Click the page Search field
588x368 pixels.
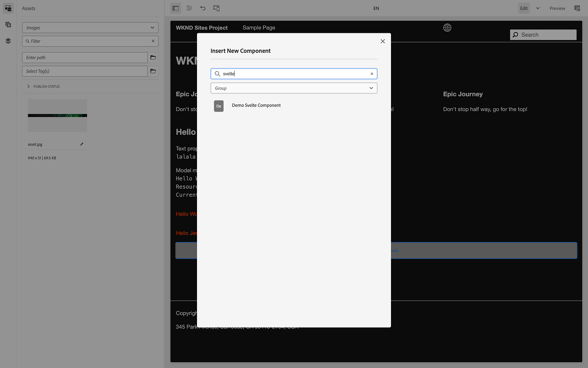(x=543, y=35)
